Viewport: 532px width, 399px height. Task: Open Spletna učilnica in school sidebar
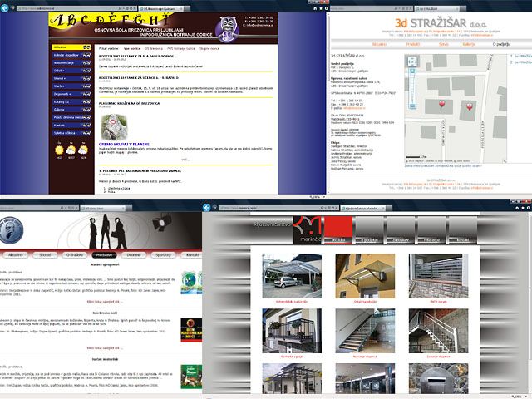[71, 133]
